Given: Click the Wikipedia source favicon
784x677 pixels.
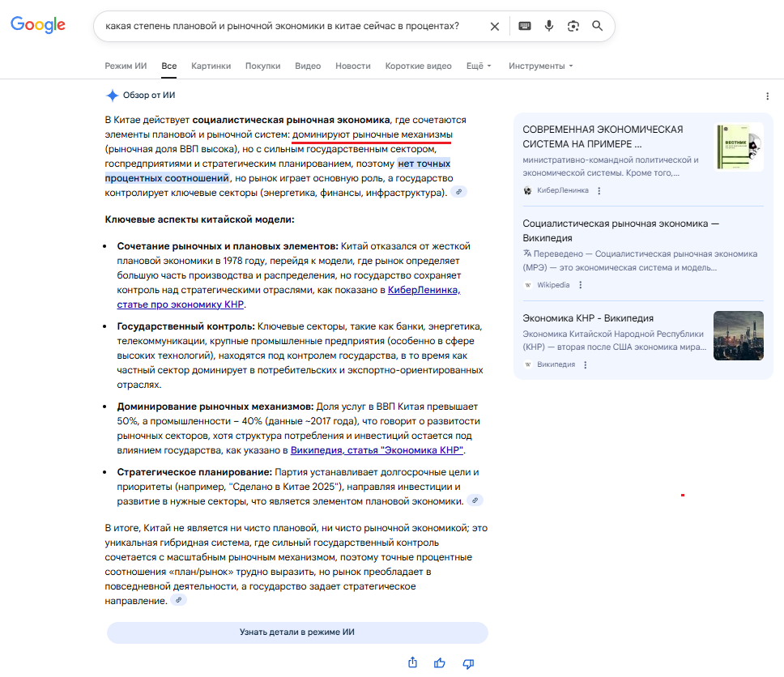Looking at the screenshot, I should point(527,285).
